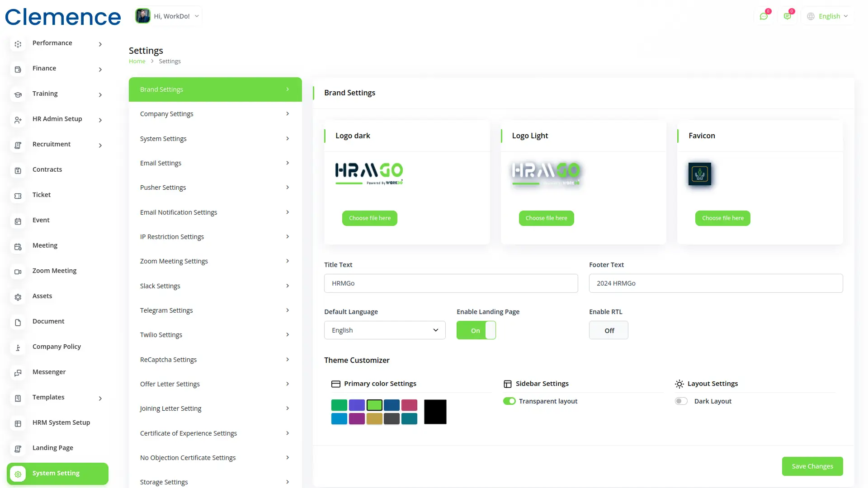Click the Contracts sidebar icon
Screen dimensions: 868x488
point(18,170)
